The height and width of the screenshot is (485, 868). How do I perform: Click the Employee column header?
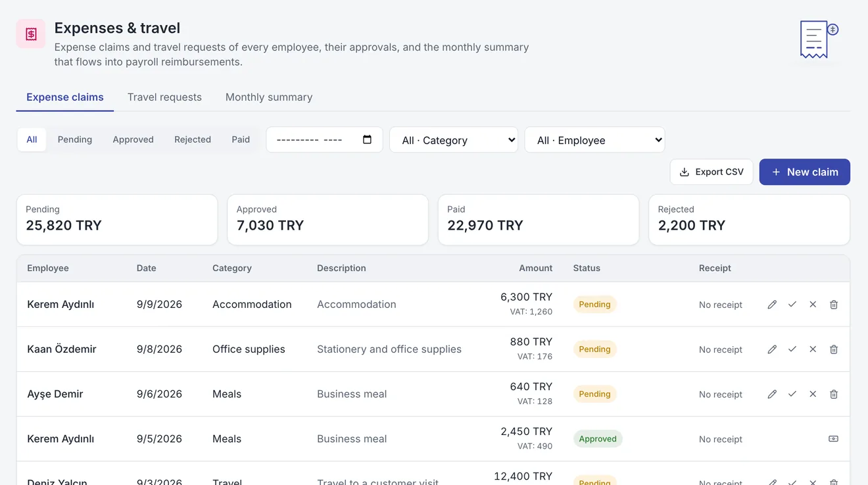pos(48,268)
